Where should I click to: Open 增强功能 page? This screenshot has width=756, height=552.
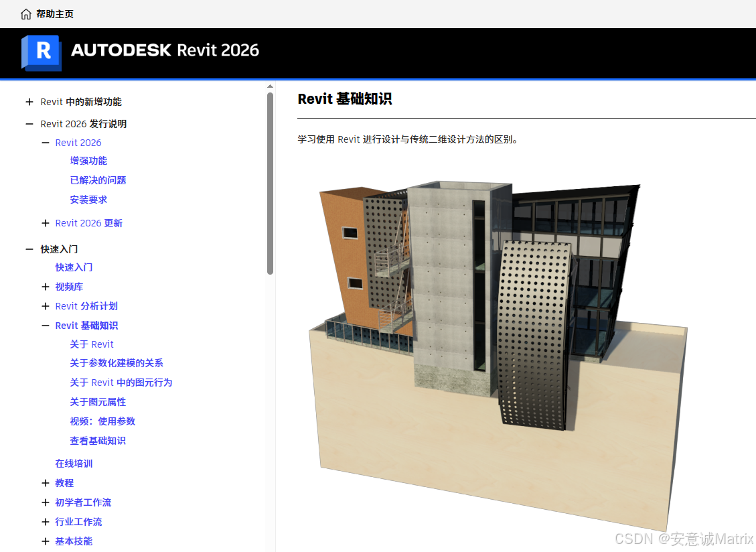click(x=88, y=161)
